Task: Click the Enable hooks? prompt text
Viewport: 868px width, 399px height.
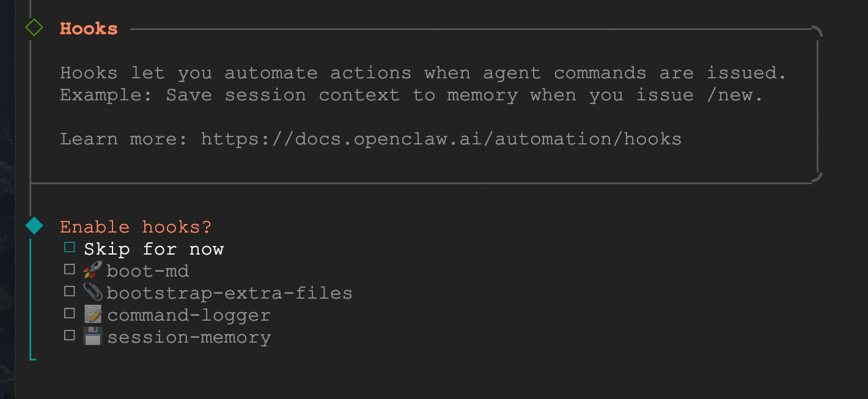Action: pyautogui.click(x=136, y=227)
